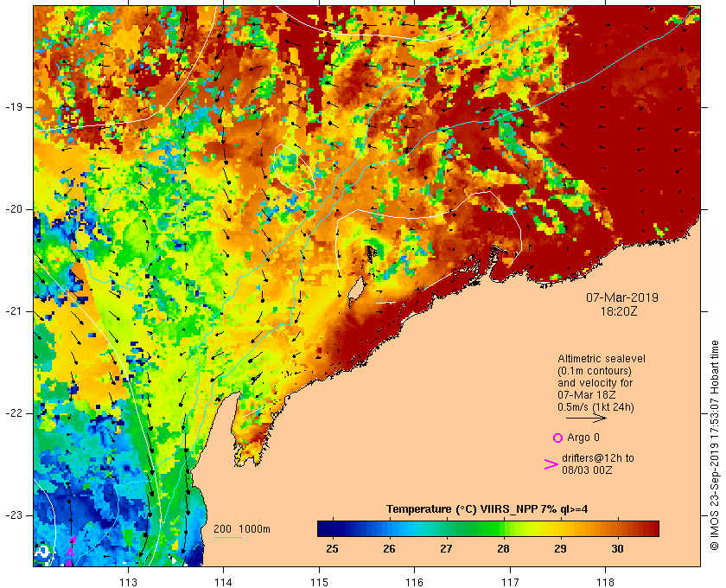
Task: Click the cyan bathymetry legend line
Action: coord(228,538)
